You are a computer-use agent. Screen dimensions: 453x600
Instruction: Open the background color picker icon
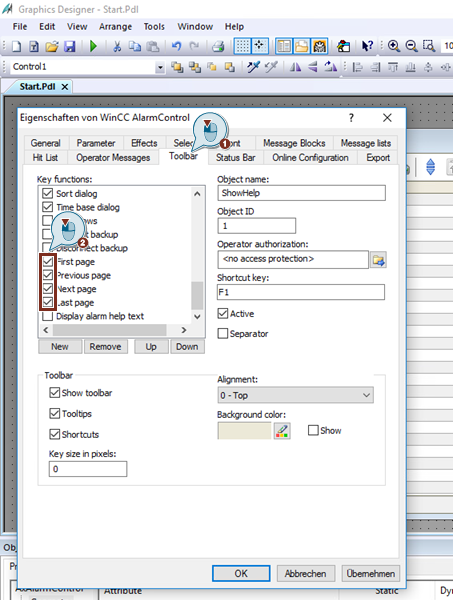point(282,431)
